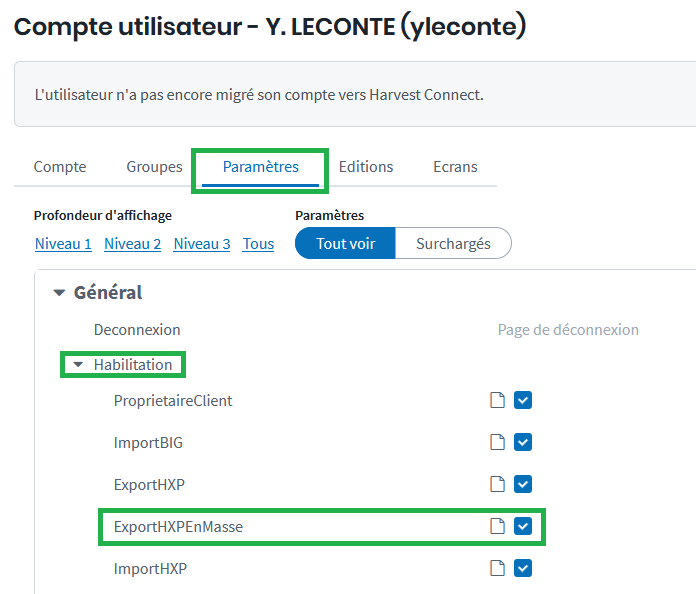Click the Niveau 3 depth link
Viewport: 696px width, 594px height.
(x=202, y=244)
